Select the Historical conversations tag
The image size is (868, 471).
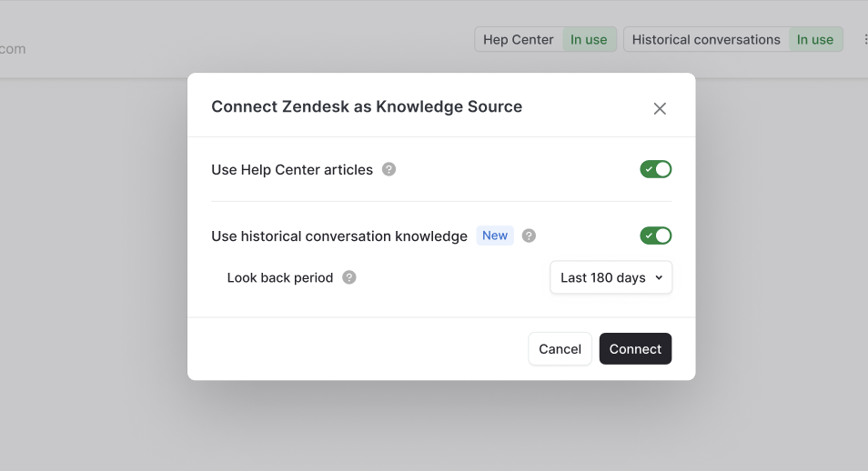(706, 39)
